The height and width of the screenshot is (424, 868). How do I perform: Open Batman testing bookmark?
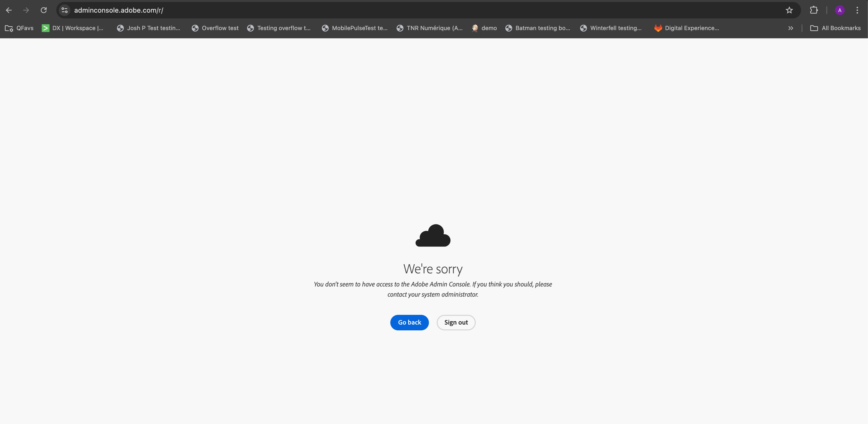point(538,28)
